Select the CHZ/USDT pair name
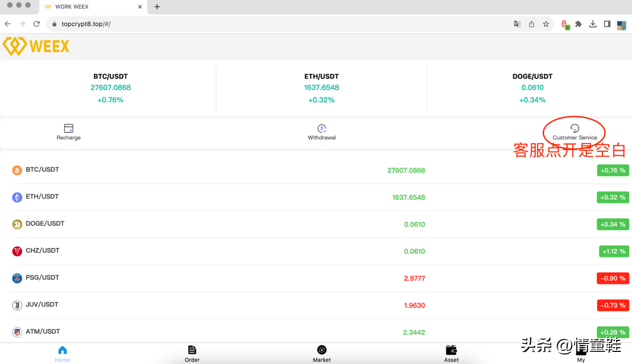This screenshot has width=632, height=364. coord(43,250)
